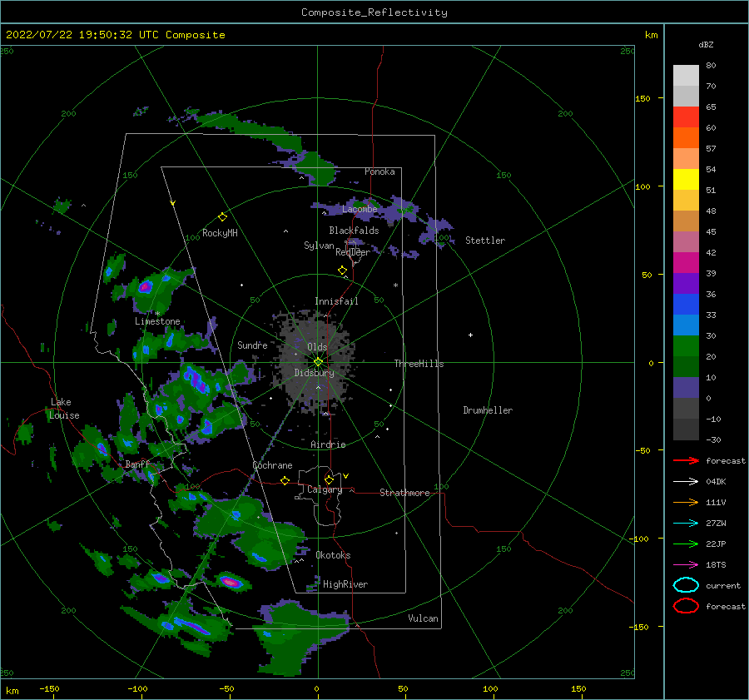Click the yellow diamond marker below RedDeer

point(342,270)
